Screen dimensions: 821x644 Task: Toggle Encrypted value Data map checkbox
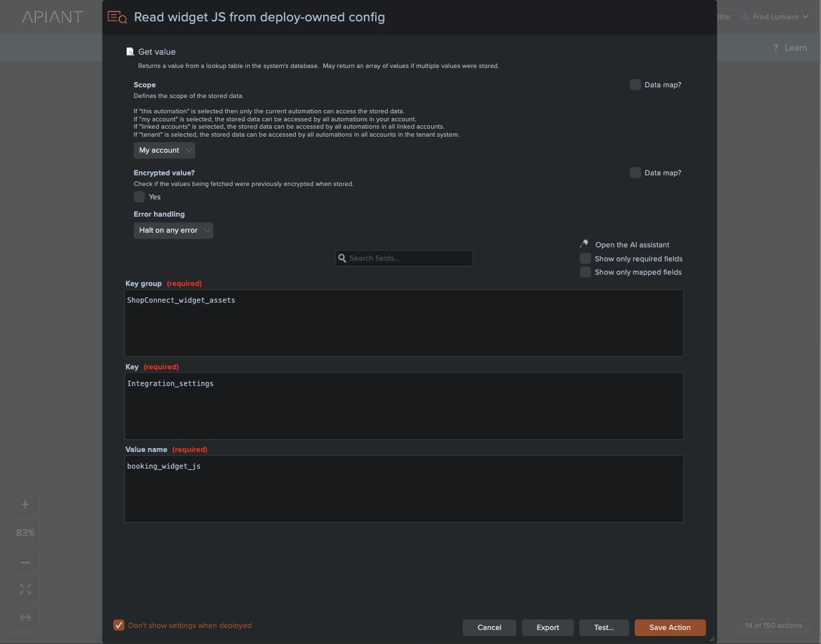635,173
